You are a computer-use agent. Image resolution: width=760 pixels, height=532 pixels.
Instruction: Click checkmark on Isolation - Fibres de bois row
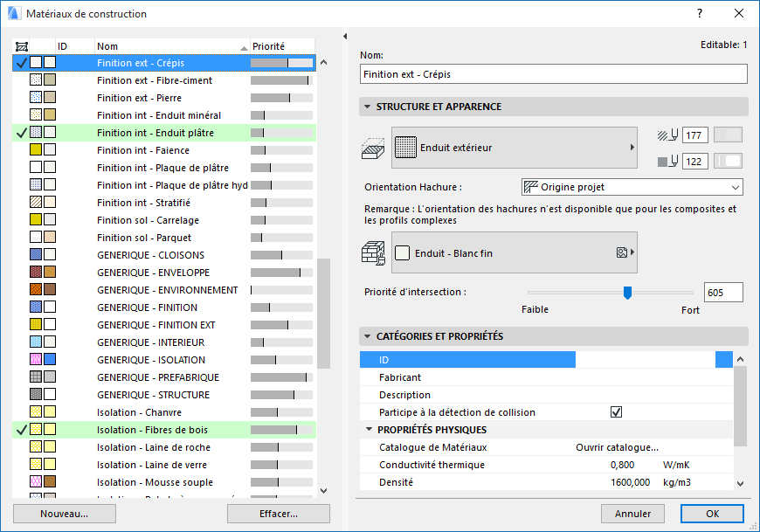point(21,430)
